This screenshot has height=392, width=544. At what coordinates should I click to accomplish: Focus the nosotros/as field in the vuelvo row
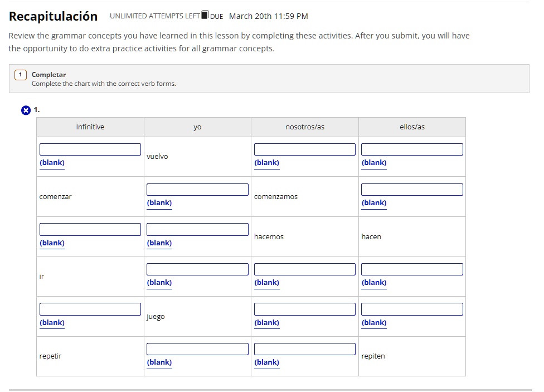[x=305, y=149]
